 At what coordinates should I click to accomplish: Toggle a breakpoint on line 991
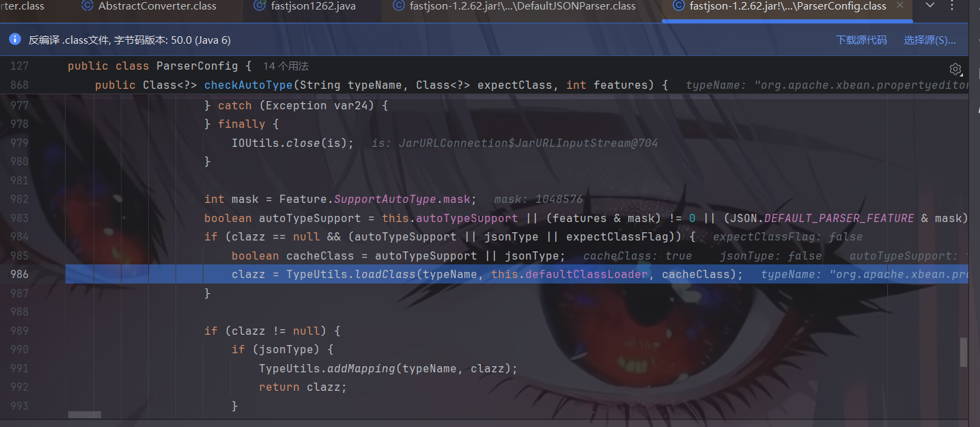click(x=19, y=368)
